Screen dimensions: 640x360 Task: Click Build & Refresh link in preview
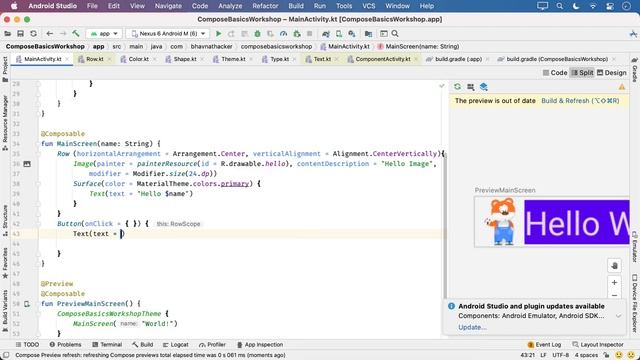click(580, 101)
